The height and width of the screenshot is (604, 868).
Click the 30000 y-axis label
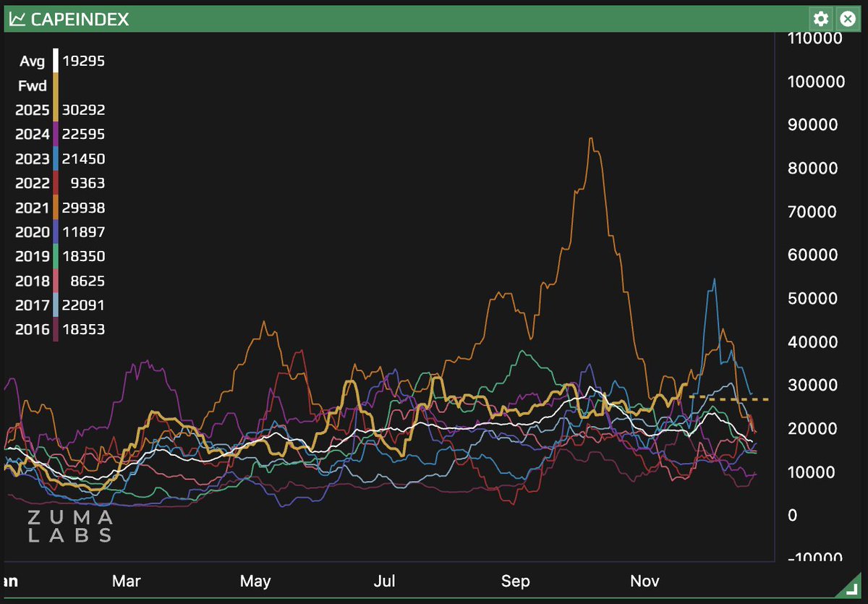[x=812, y=386]
